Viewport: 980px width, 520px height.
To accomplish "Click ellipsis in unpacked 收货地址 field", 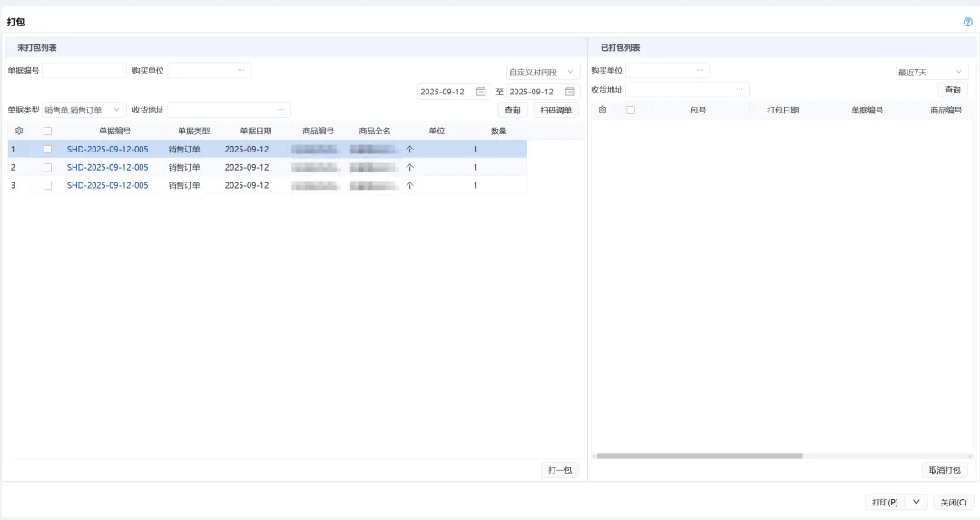I will (281, 110).
